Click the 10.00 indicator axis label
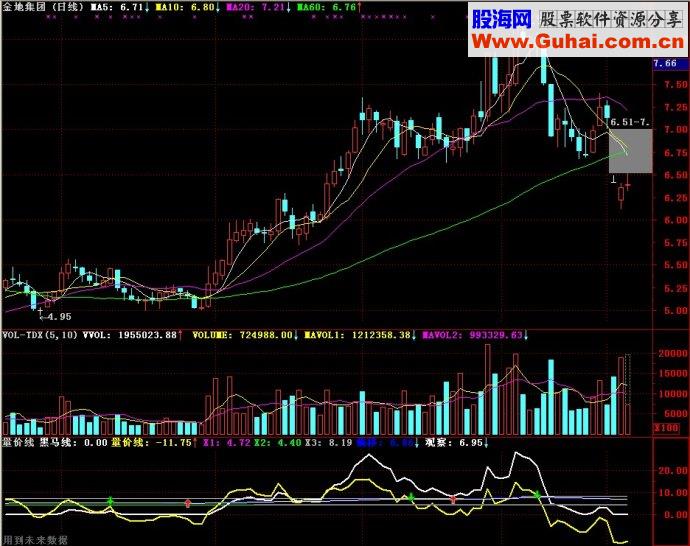690x546 pixels. pyautogui.click(x=673, y=492)
